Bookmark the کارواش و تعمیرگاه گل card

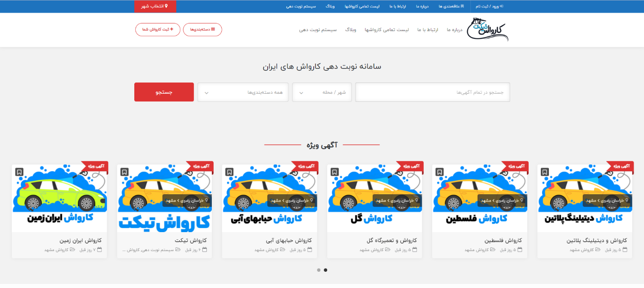(334, 172)
